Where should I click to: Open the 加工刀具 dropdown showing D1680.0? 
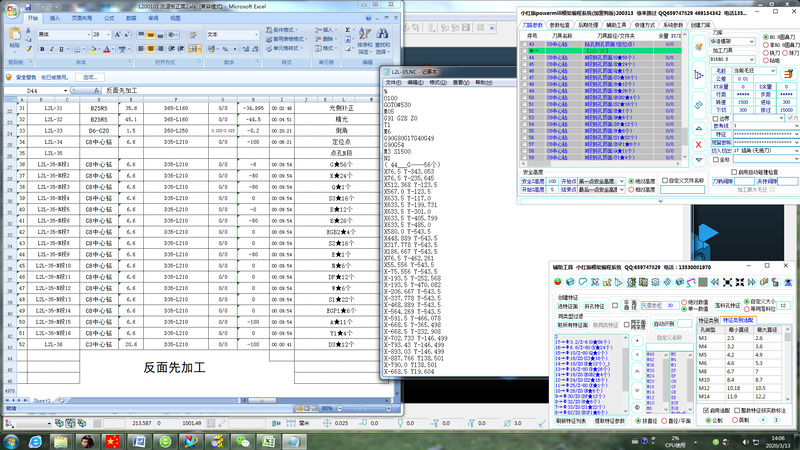coord(732,59)
